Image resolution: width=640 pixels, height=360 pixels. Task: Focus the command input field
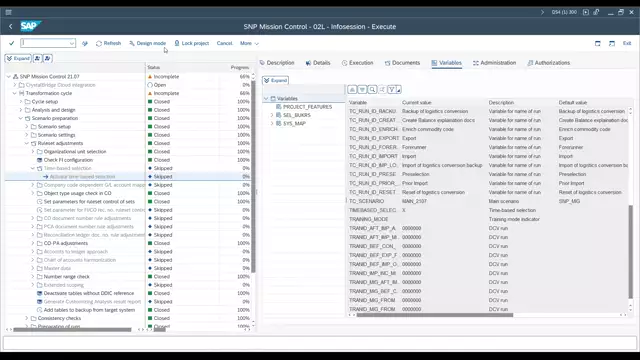click(x=45, y=43)
